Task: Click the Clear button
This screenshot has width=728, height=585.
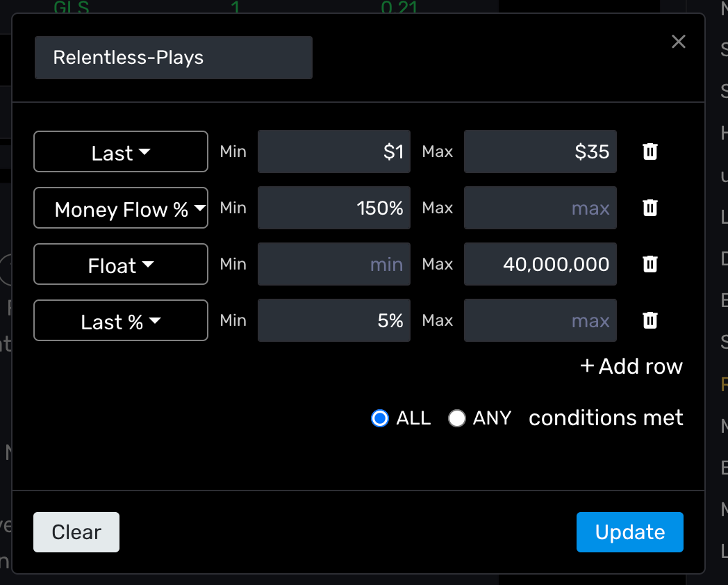Action: (76, 532)
